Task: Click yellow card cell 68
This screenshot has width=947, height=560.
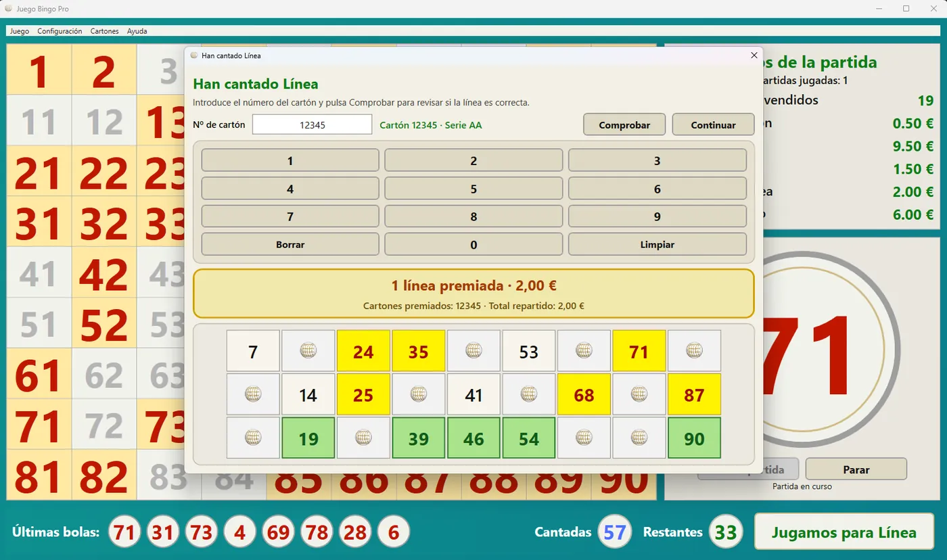Action: (x=584, y=394)
